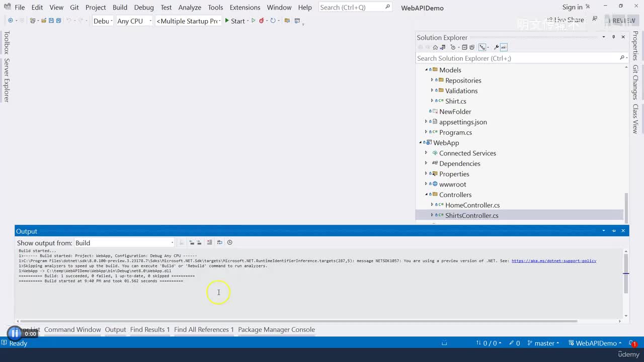Start without debugging using the outlined play icon
Image resolution: width=644 pixels, height=362 pixels.
(x=253, y=21)
